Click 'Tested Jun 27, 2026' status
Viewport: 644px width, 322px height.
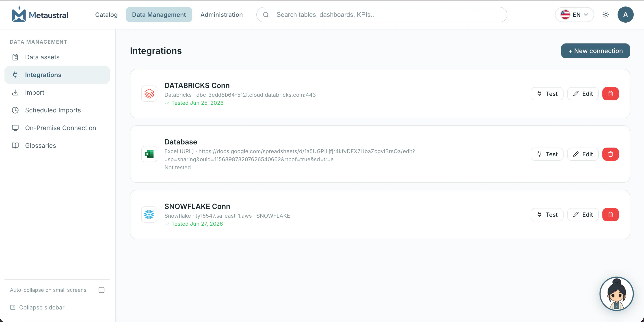(194, 224)
